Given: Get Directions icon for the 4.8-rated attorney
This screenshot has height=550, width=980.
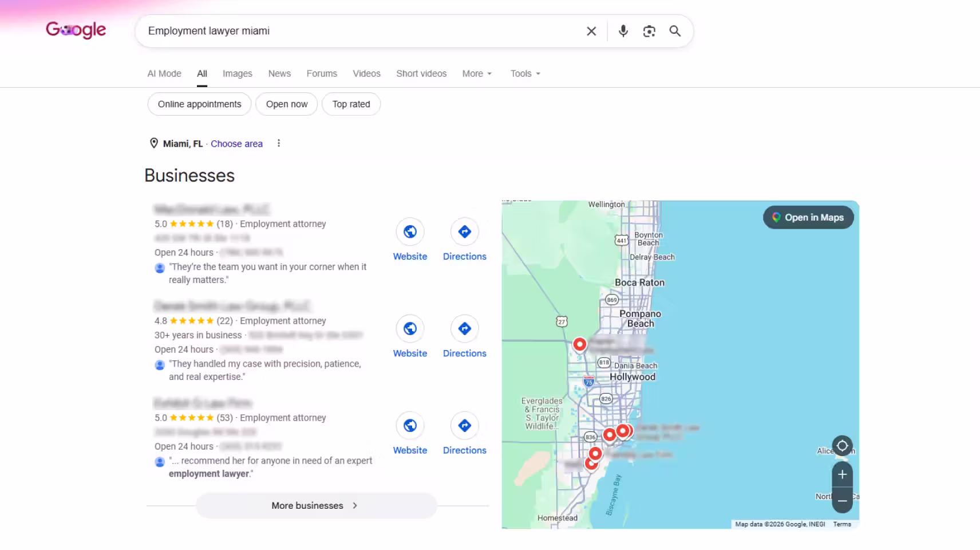Looking at the screenshot, I should pos(465,328).
